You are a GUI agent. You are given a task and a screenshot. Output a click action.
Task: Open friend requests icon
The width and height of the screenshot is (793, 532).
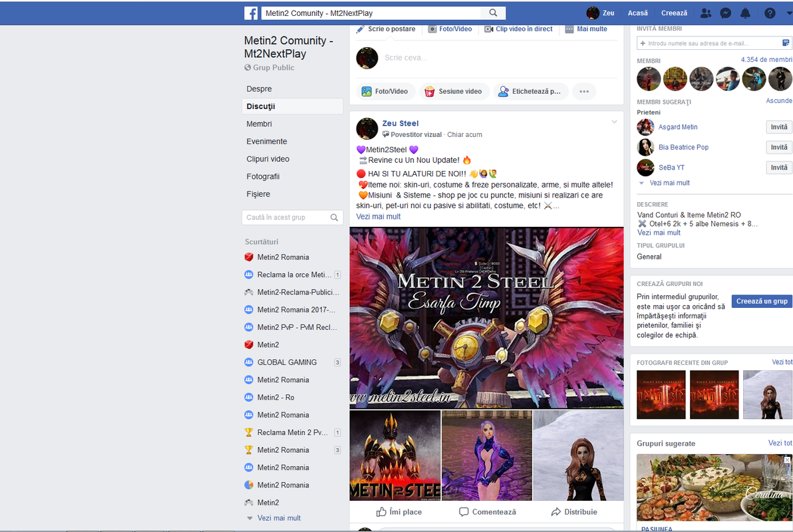(x=705, y=13)
